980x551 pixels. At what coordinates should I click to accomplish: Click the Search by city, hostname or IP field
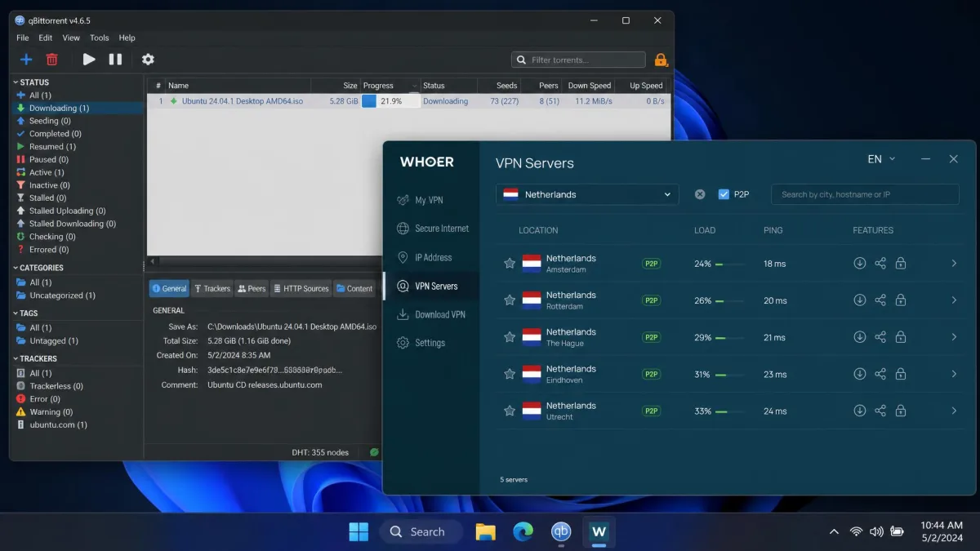[865, 194]
